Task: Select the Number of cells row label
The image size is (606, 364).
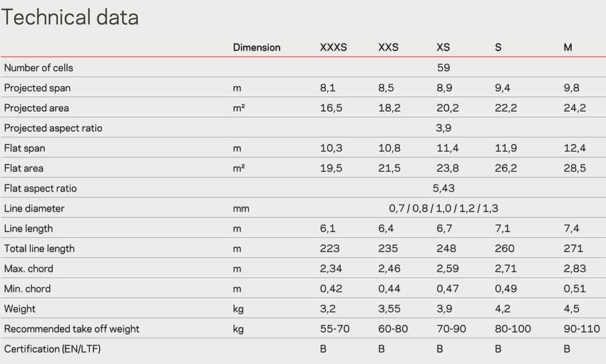Action: point(38,68)
